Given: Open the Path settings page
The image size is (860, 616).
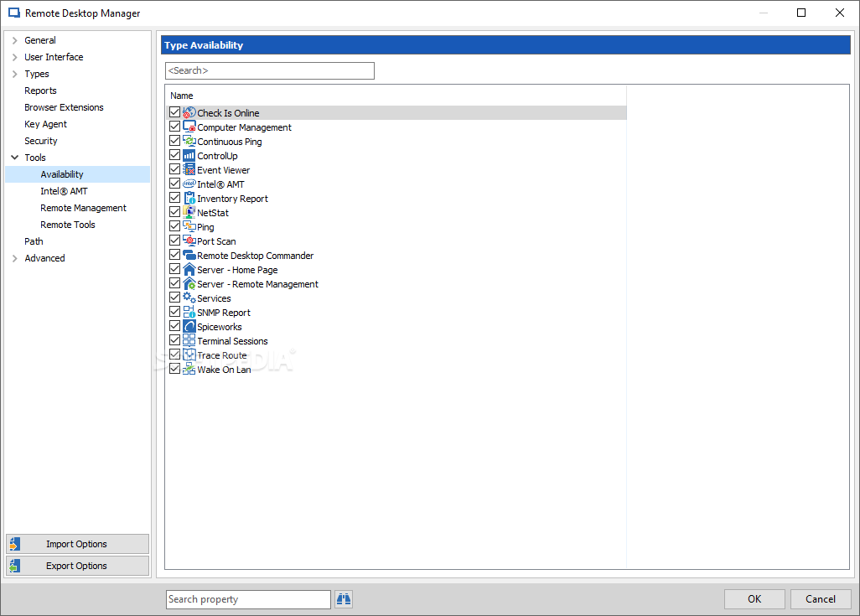Looking at the screenshot, I should (34, 241).
